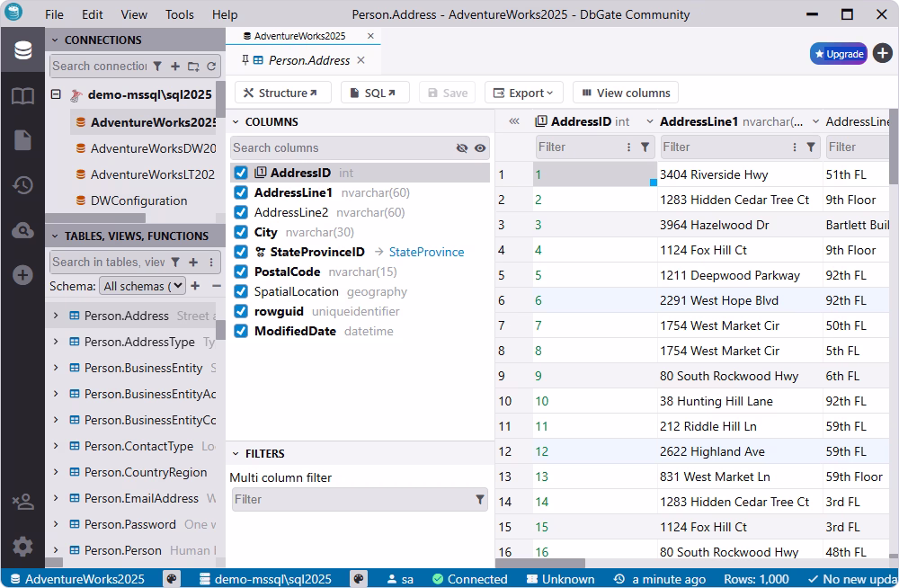This screenshot has width=899, height=588.
Task: Follow the StateProvince foreign key link
Action: click(x=426, y=253)
